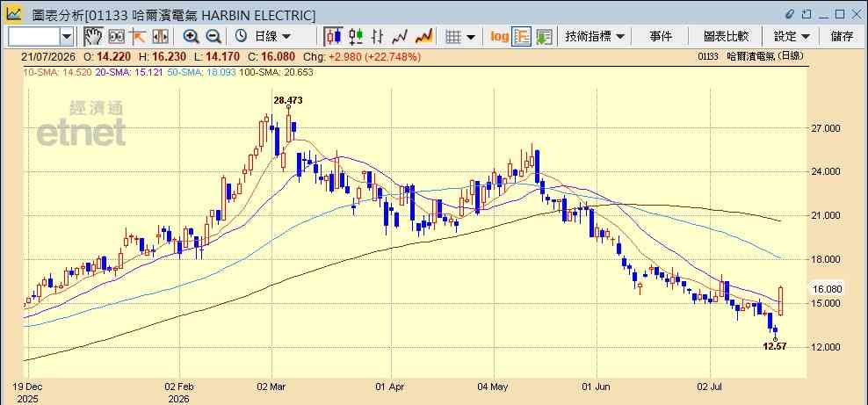
Task: Switch to green-red candlestick chart icon
Action: (356, 37)
